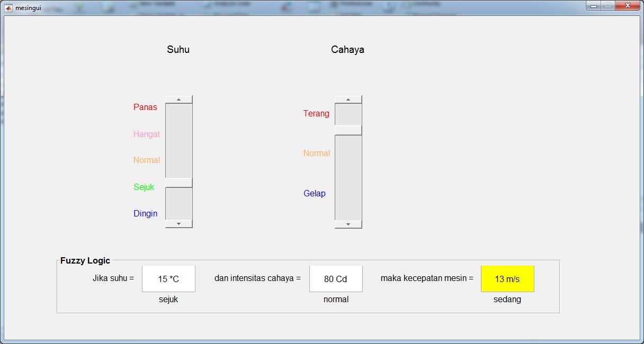The width and height of the screenshot is (644, 344).
Task: Click the up arrow of the Cahaya slider
Action: [348, 99]
